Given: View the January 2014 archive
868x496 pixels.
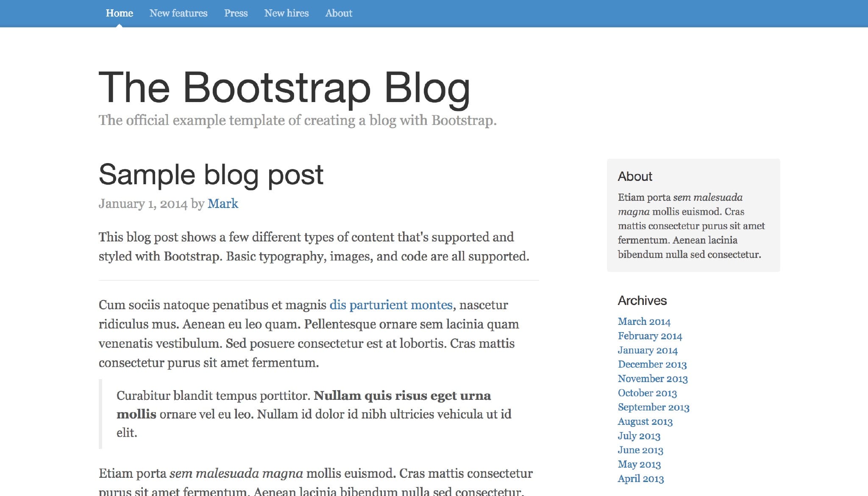Looking at the screenshot, I should 647,350.
